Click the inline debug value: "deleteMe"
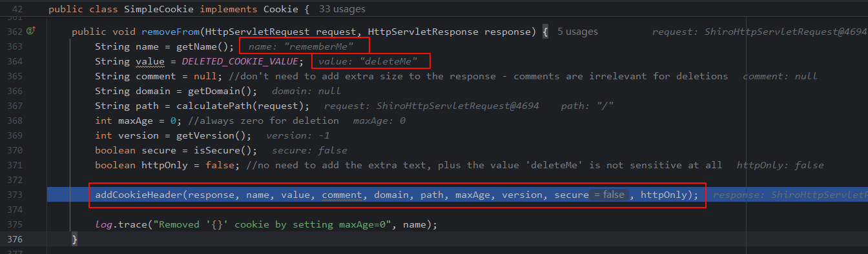868x254 pixels. 367,61
